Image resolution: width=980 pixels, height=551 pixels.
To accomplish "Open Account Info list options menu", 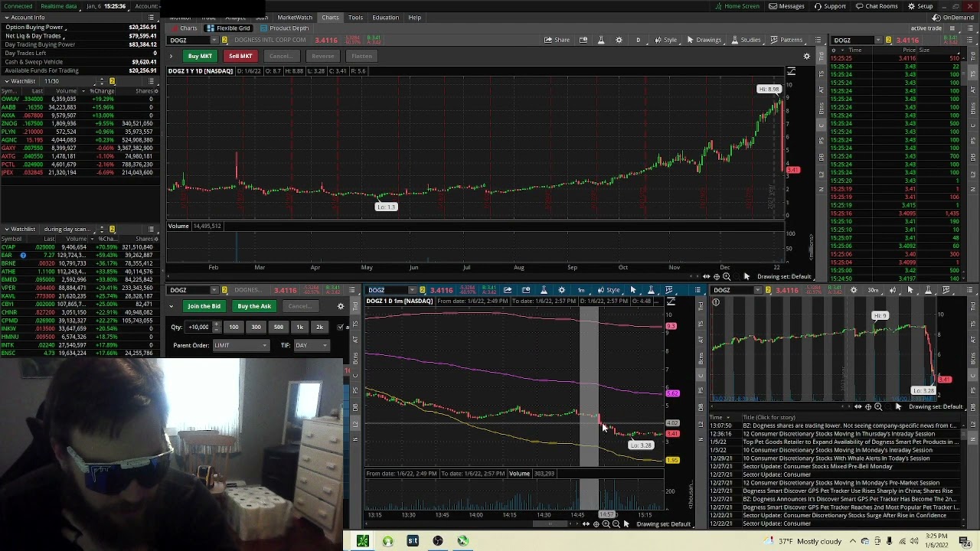I will (x=152, y=18).
